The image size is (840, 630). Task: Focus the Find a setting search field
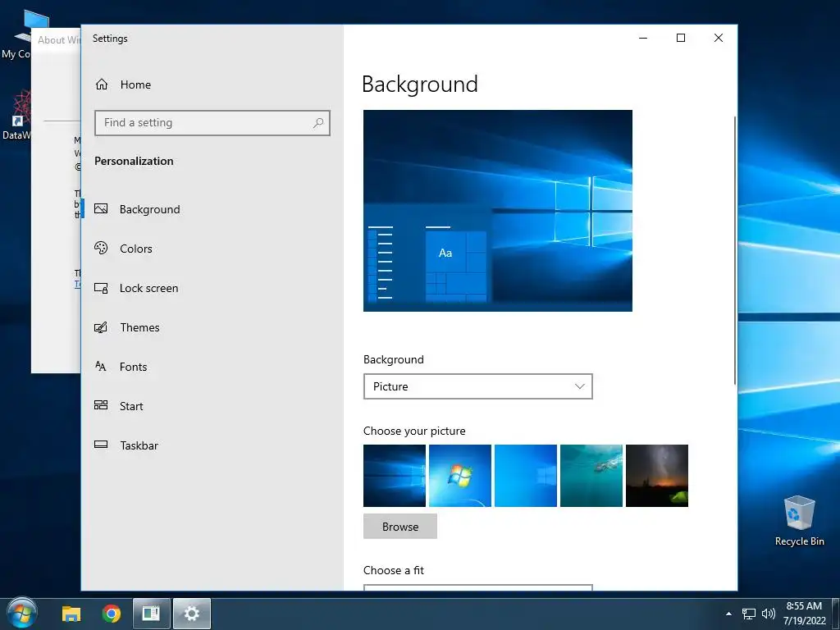212,123
